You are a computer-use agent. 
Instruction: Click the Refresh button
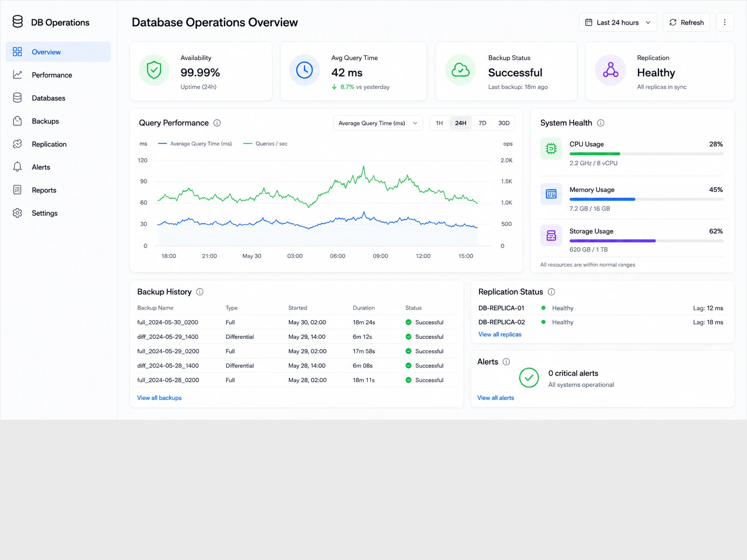point(686,22)
